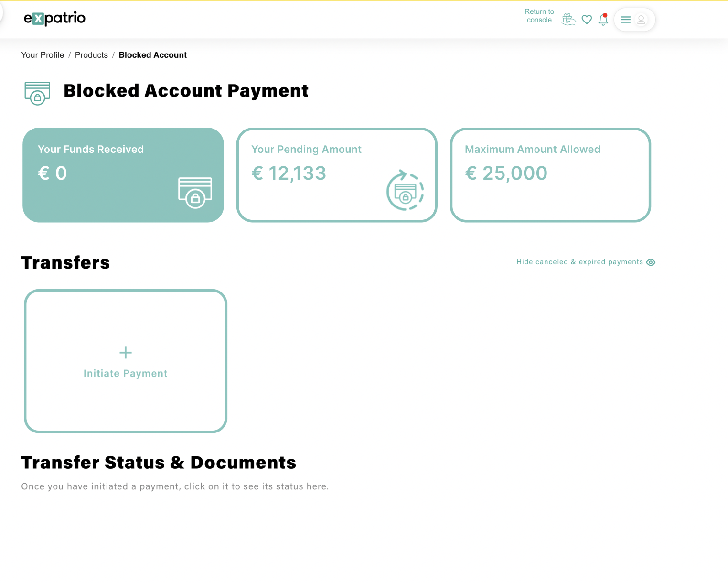Open notifications bell with red dot
The image size is (728, 583).
click(603, 20)
